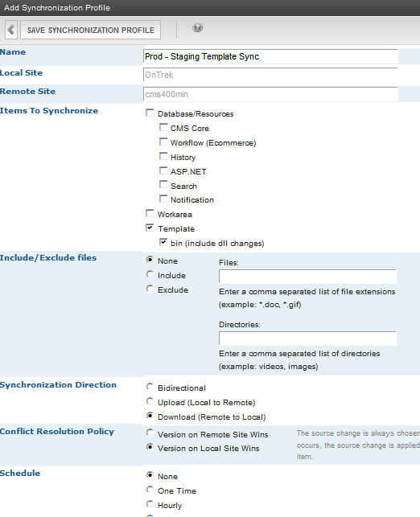Click Save Synchronization Profile button
Image resolution: width=420 pixels, height=517 pixels.
point(90,30)
